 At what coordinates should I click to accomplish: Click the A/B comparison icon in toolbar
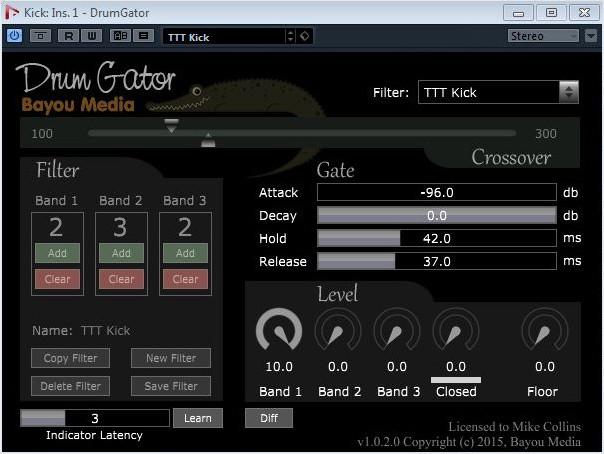pyautogui.click(x=120, y=36)
